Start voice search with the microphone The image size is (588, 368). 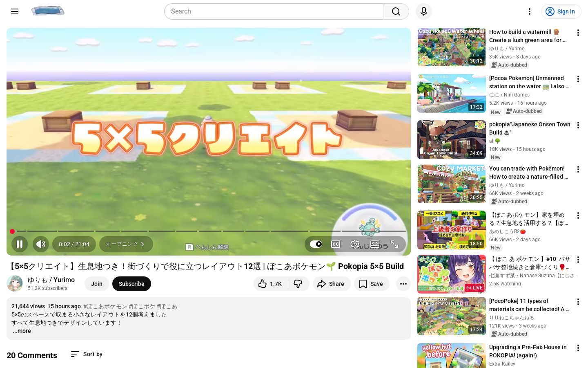tap(424, 11)
